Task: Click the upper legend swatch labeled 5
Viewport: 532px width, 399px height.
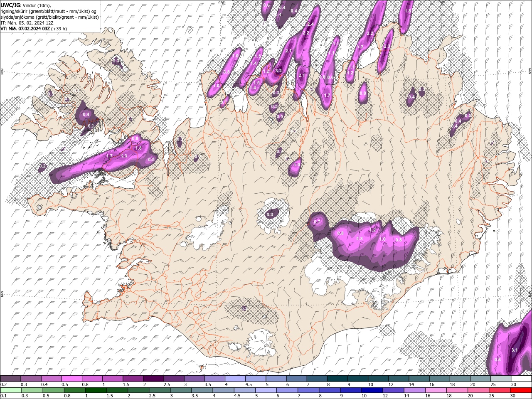Action: coord(276,379)
